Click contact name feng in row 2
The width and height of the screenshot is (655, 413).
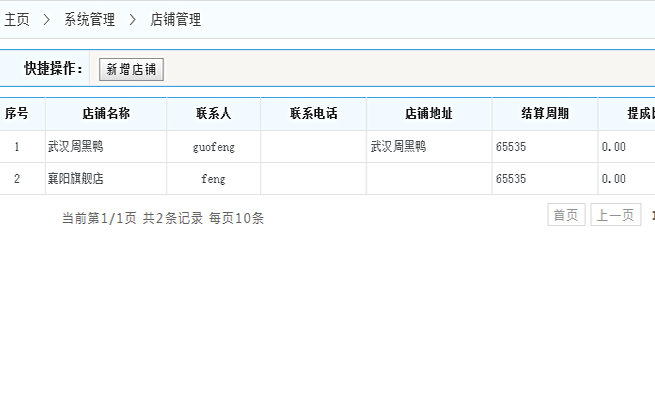click(x=213, y=179)
